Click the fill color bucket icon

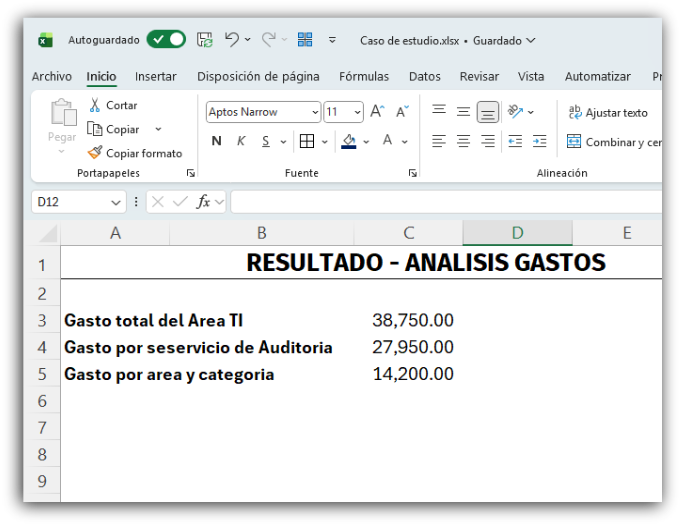349,141
